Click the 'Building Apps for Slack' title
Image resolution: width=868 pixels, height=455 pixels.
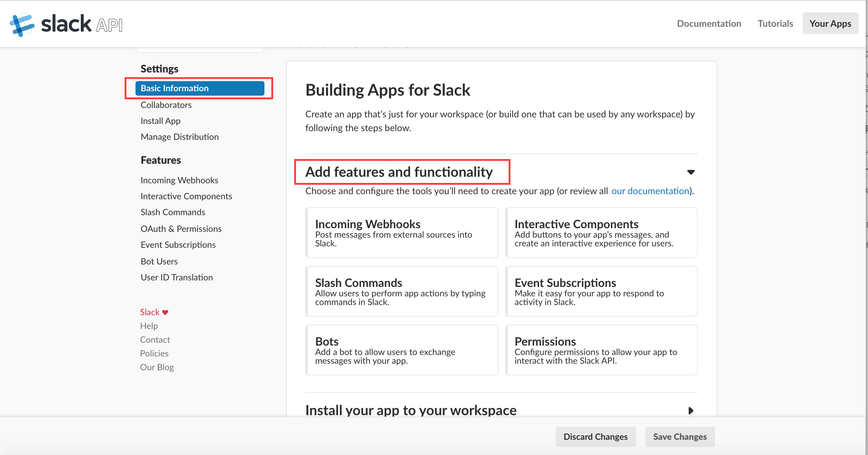click(388, 90)
